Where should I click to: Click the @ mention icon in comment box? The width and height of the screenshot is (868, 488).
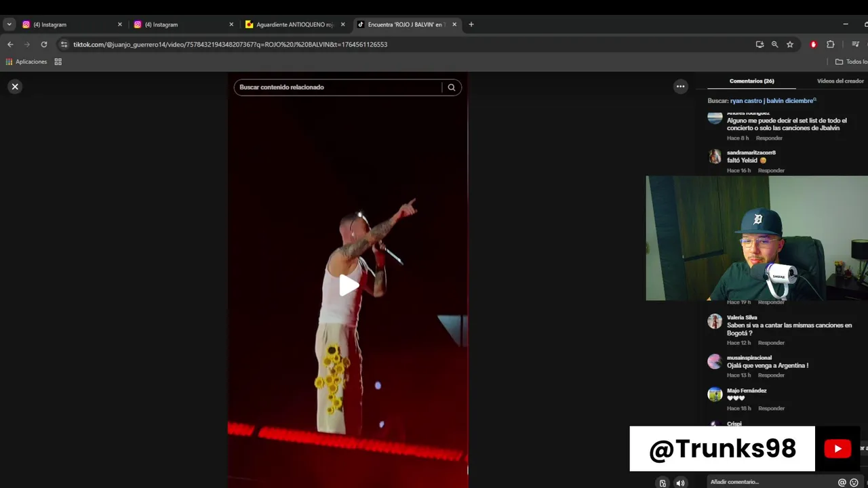(842, 483)
